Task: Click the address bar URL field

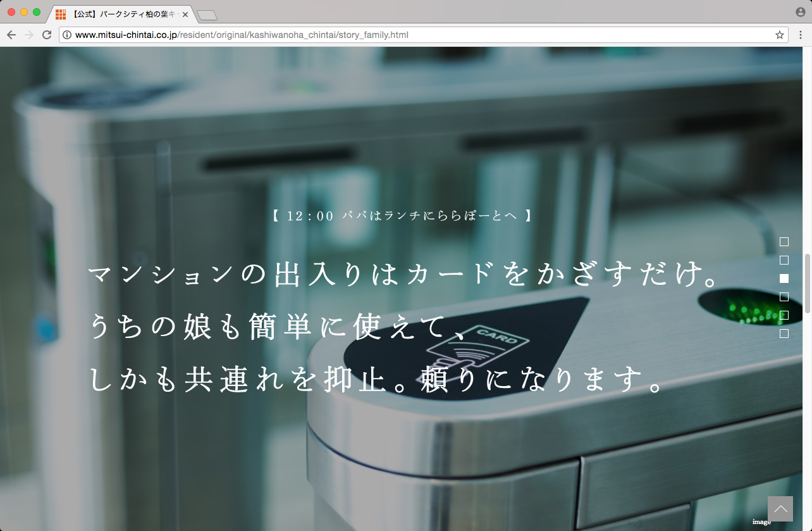Action: tap(422, 35)
